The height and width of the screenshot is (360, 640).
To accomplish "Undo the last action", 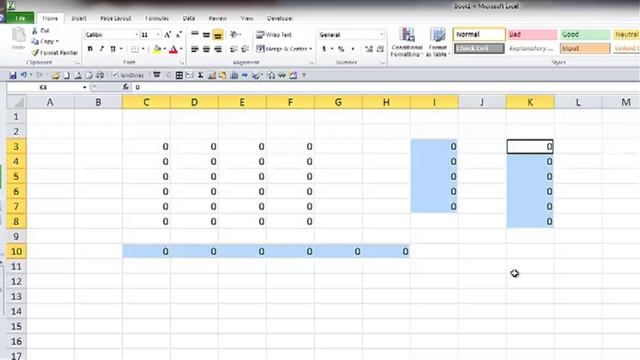I will [24, 75].
